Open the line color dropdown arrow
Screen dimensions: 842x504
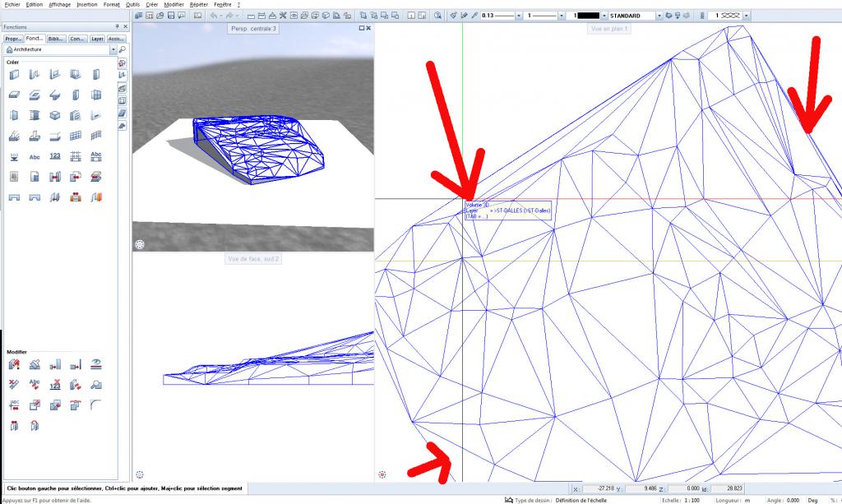coord(604,16)
